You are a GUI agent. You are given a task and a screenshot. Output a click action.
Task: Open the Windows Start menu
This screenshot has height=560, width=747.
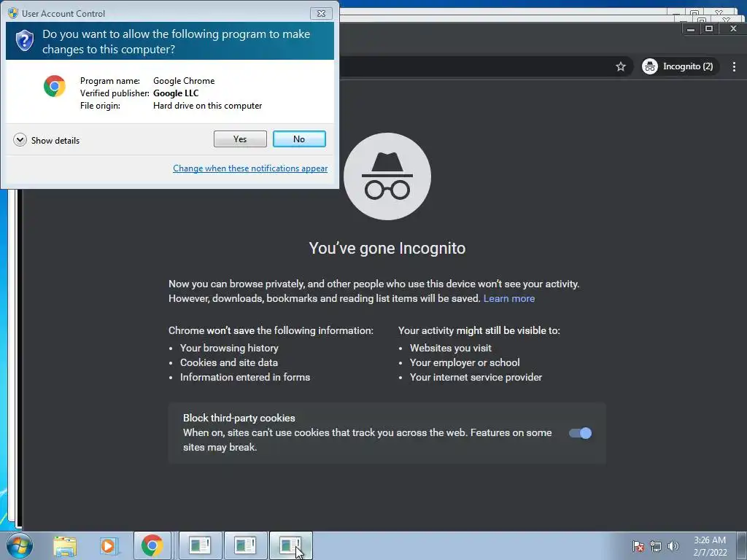(x=20, y=545)
